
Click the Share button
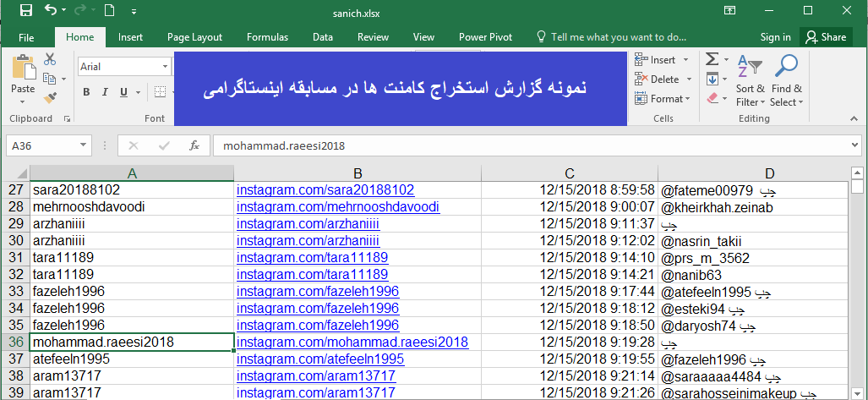pyautogui.click(x=825, y=37)
